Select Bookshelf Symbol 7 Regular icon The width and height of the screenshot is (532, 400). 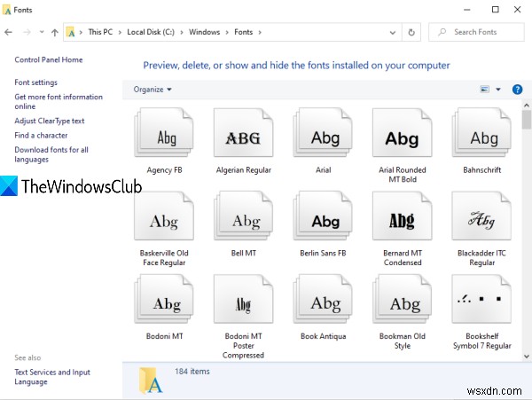click(x=481, y=299)
